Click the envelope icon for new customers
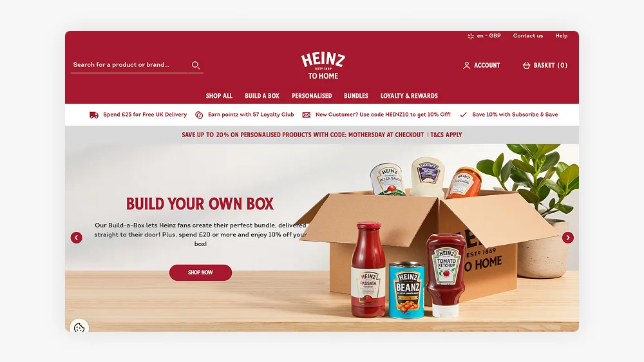The image size is (644, 362). coord(307,115)
